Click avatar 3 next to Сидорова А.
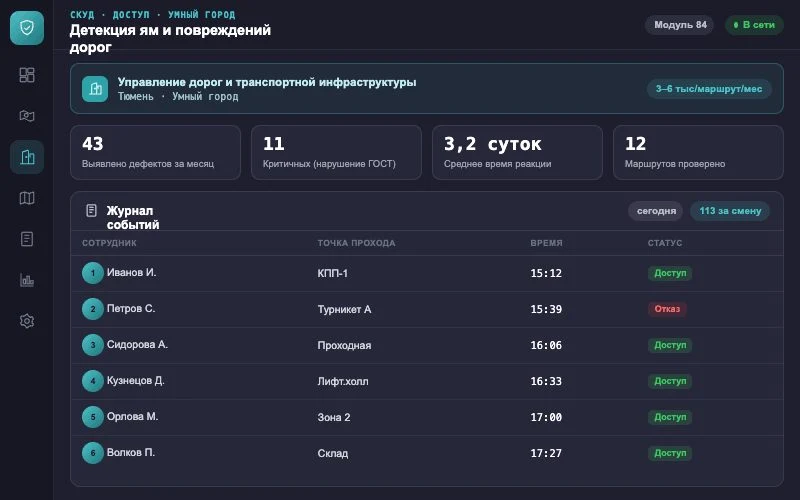 (x=93, y=345)
